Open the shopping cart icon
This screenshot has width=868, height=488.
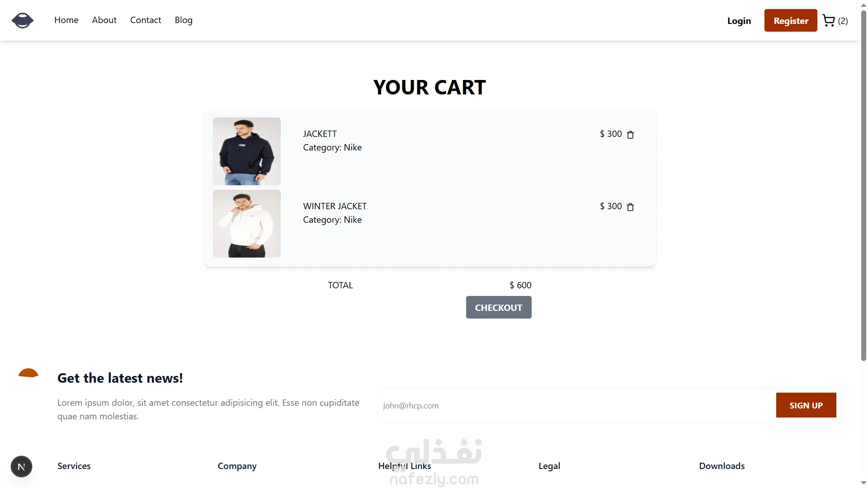point(829,21)
